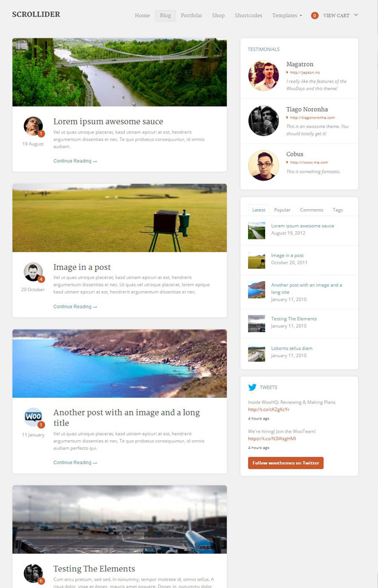
Task: Expand the View Cart chevron
Action: [356, 15]
